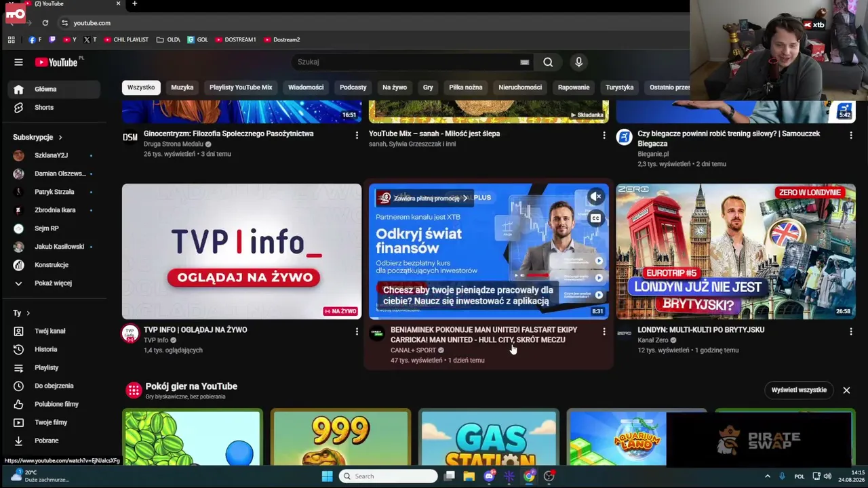This screenshot has height=488, width=868.
Task: Unmute the Canal+ Sport video preview
Action: point(595,197)
